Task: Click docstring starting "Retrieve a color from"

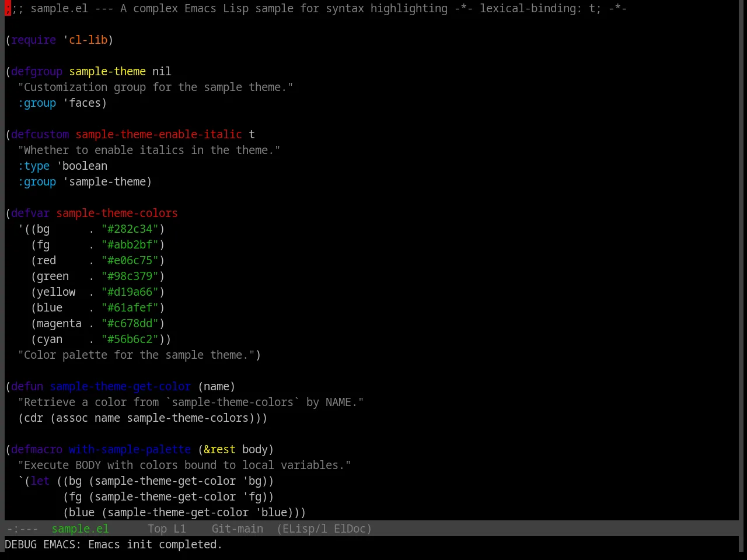Action: click(x=191, y=402)
